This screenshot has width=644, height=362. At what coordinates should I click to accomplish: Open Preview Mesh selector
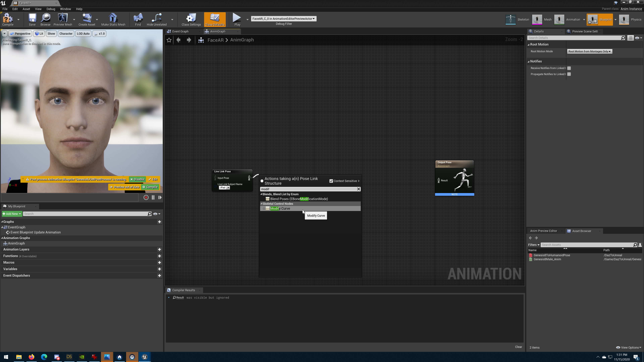coord(63,19)
